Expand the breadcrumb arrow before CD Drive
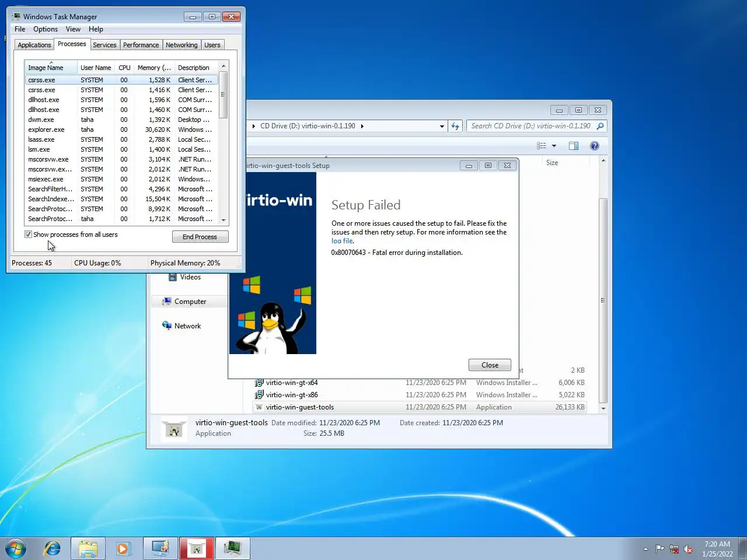Image resolution: width=747 pixels, height=560 pixels. pos(253,126)
